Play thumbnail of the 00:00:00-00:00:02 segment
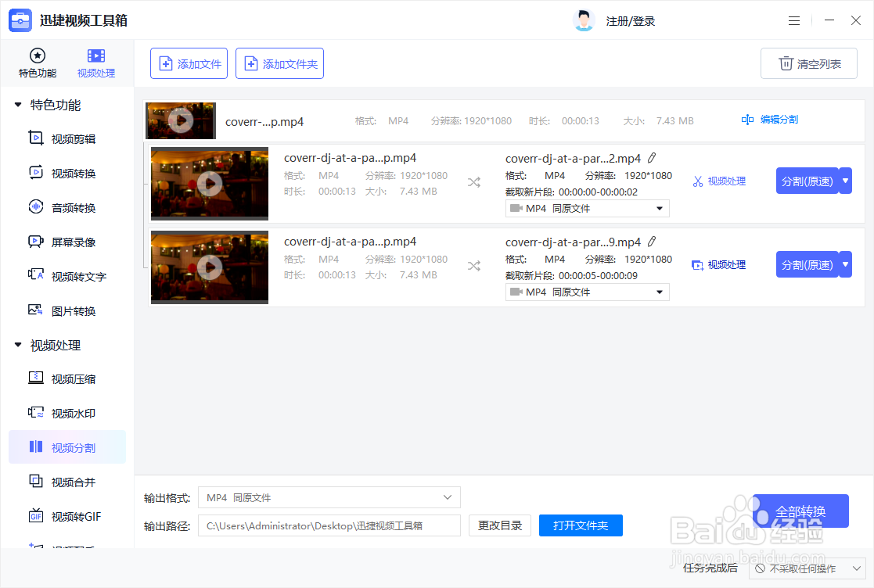The height and width of the screenshot is (588, 874). pyautogui.click(x=210, y=183)
